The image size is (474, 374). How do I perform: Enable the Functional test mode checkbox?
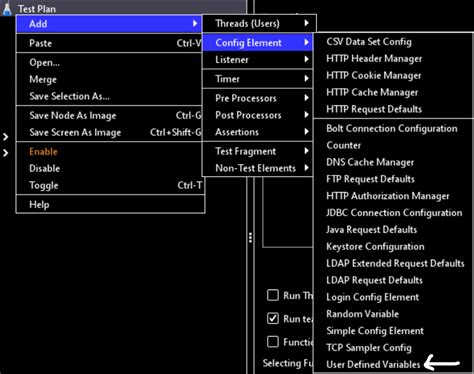click(x=273, y=342)
